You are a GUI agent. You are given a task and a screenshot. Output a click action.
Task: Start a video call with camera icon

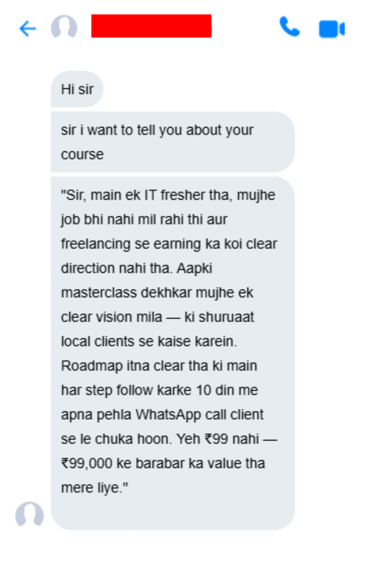click(331, 29)
